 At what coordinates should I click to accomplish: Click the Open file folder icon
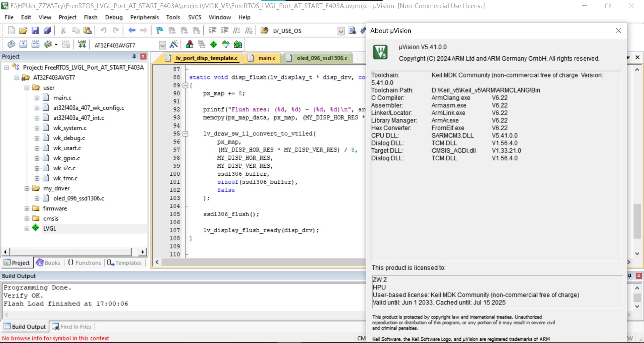(23, 31)
